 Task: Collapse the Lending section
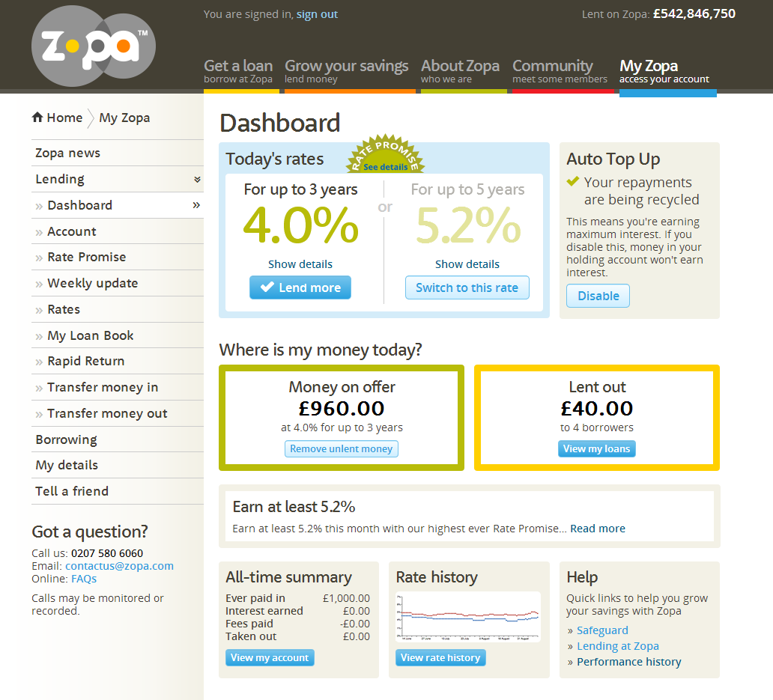point(197,179)
